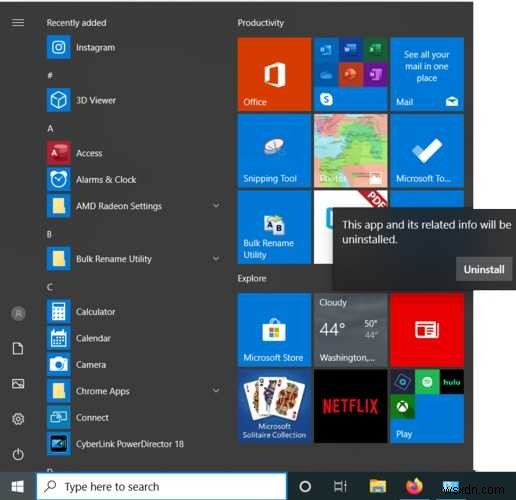Open the Mail tile

(x=427, y=74)
